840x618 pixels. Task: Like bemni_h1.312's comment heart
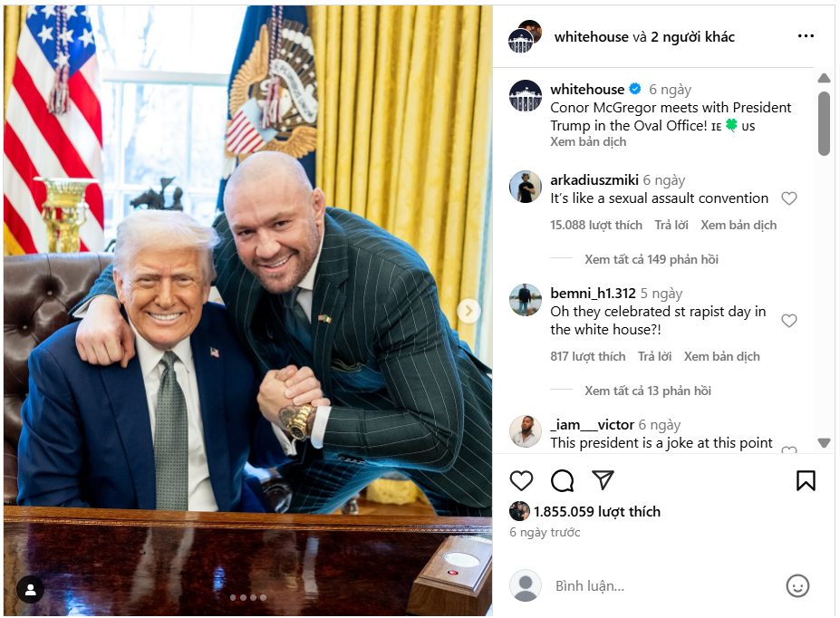[x=788, y=320]
